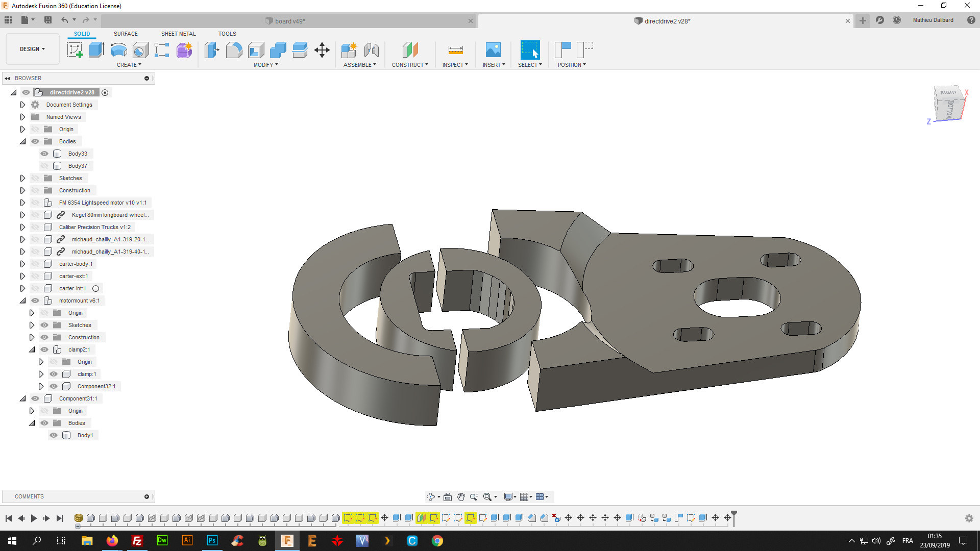
Task: Toggle visibility of Body37
Action: pyautogui.click(x=44, y=165)
